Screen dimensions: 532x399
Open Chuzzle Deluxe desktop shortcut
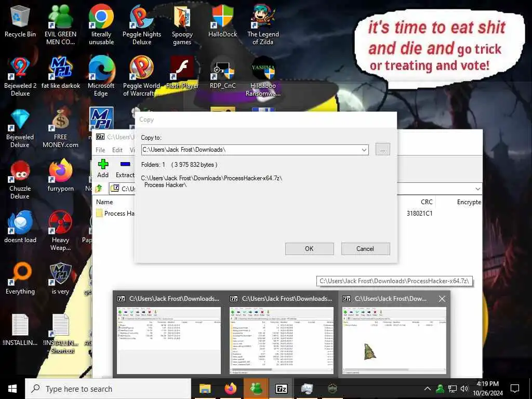pos(20,180)
